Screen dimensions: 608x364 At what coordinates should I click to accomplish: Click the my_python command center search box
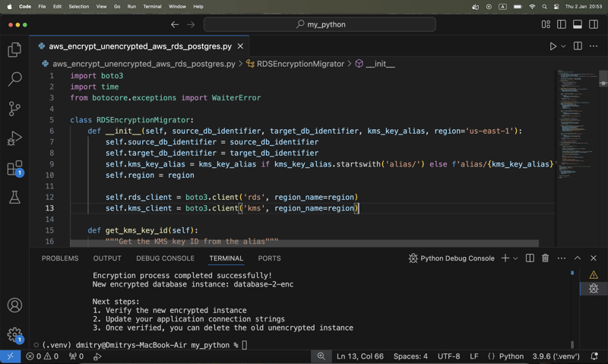pos(320,24)
